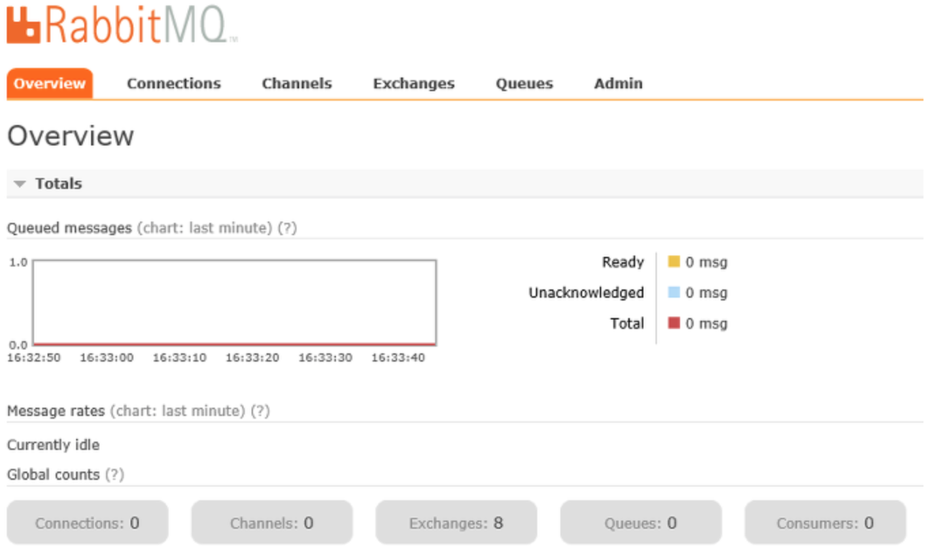Collapse the Totals section triangle
Image resolution: width=933 pixels, height=560 pixels.
[x=20, y=184]
